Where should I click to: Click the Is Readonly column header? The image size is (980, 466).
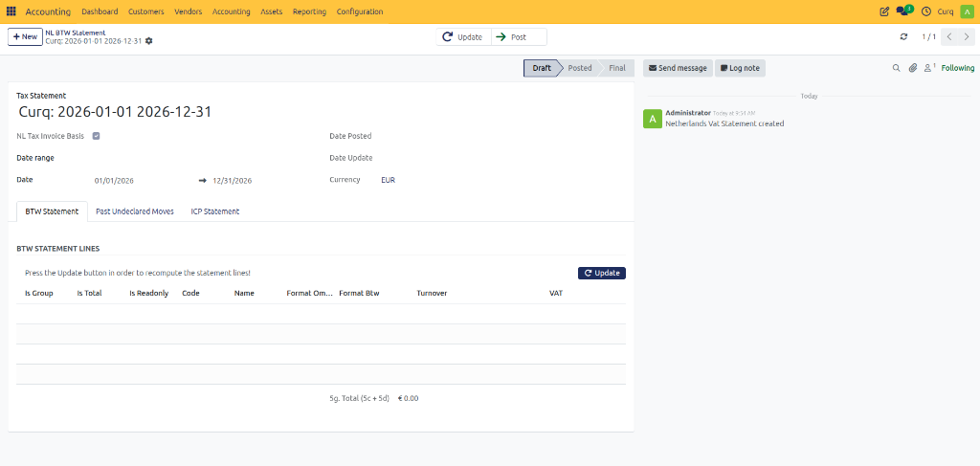148,293
